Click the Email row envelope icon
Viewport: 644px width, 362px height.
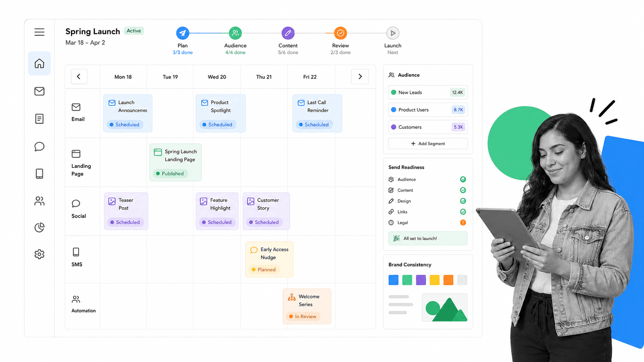(76, 107)
